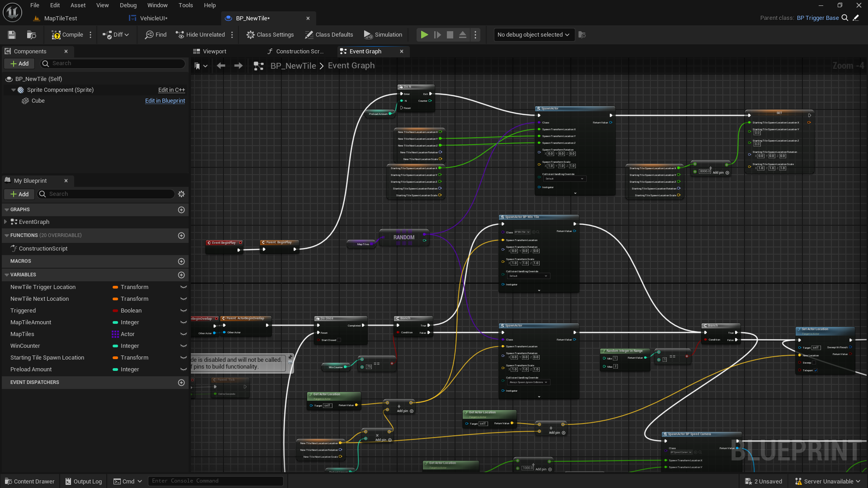Add a new macro with plus icon

click(x=181, y=261)
